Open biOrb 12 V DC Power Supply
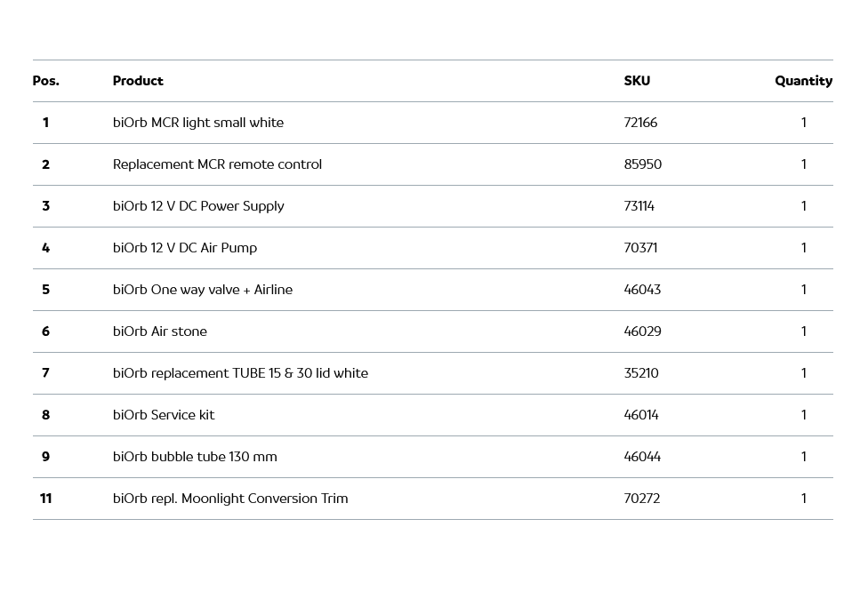 (x=198, y=206)
